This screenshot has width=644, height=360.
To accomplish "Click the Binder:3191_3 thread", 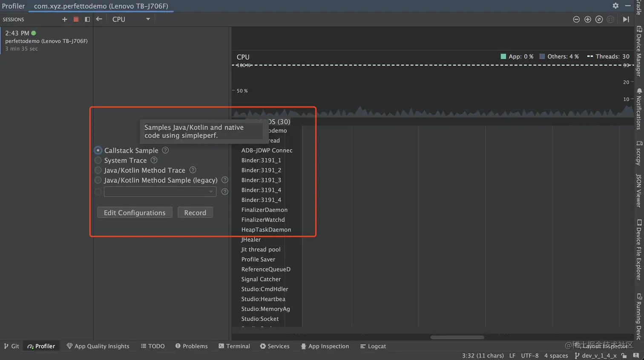I will tap(261, 180).
